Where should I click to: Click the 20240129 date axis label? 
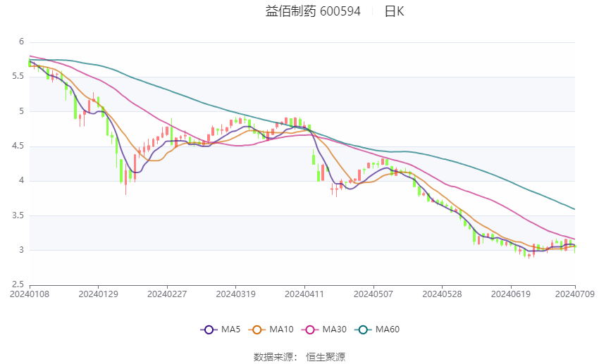(98, 294)
